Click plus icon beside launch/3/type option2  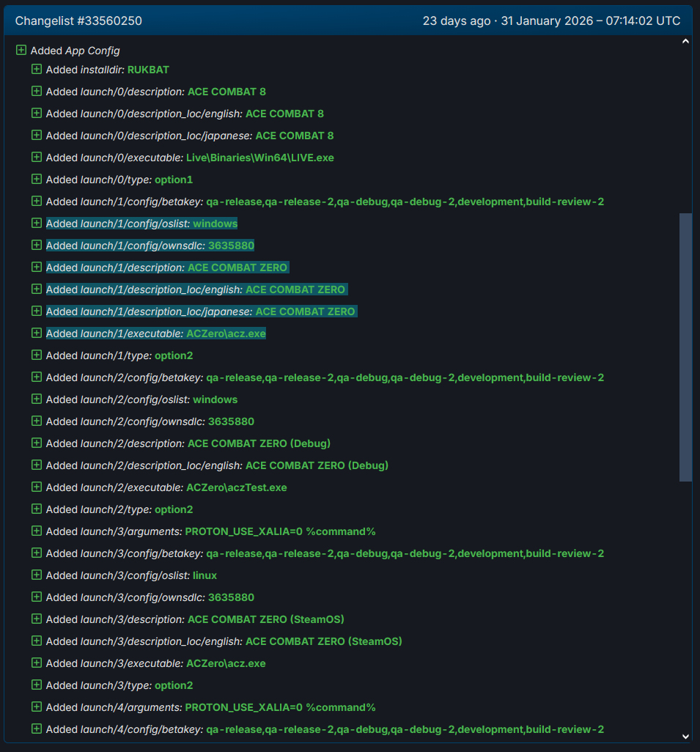(x=37, y=685)
